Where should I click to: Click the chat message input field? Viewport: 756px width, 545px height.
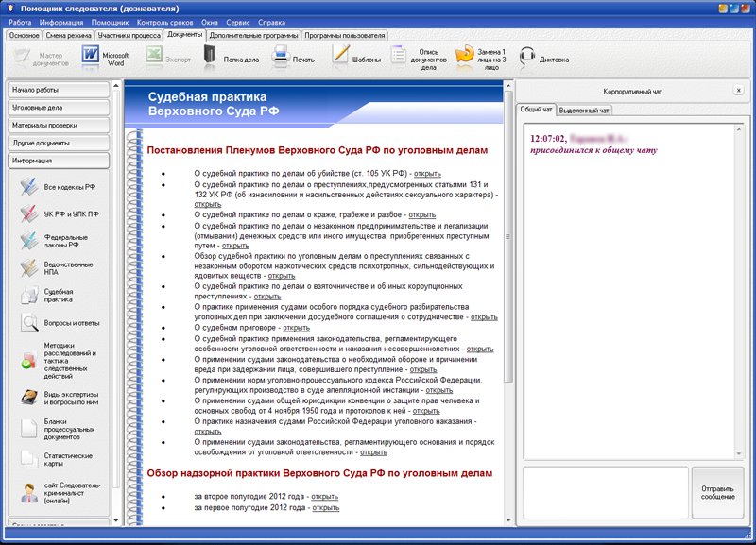pos(606,492)
